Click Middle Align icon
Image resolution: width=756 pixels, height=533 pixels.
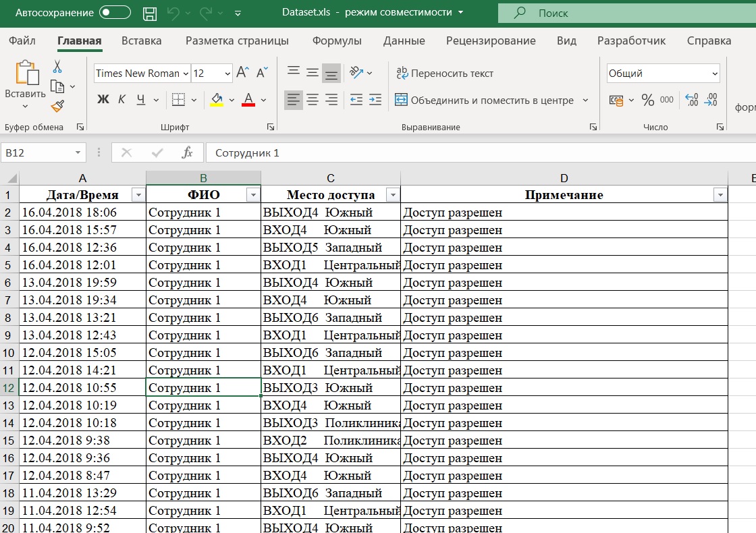click(313, 73)
